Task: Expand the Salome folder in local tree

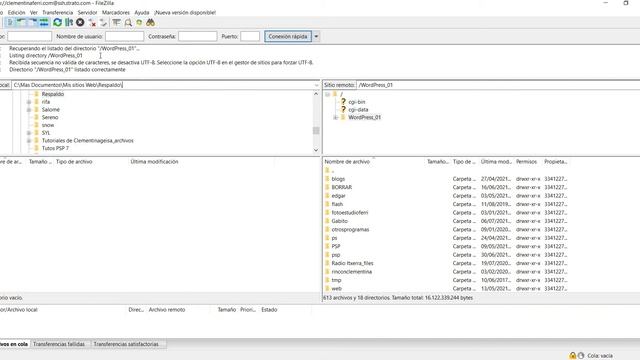Action: (29, 110)
